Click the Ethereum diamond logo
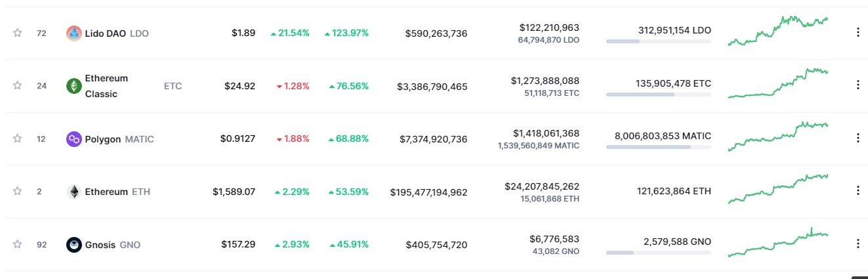Image resolution: width=868 pixels, height=279 pixels. pos(74,192)
